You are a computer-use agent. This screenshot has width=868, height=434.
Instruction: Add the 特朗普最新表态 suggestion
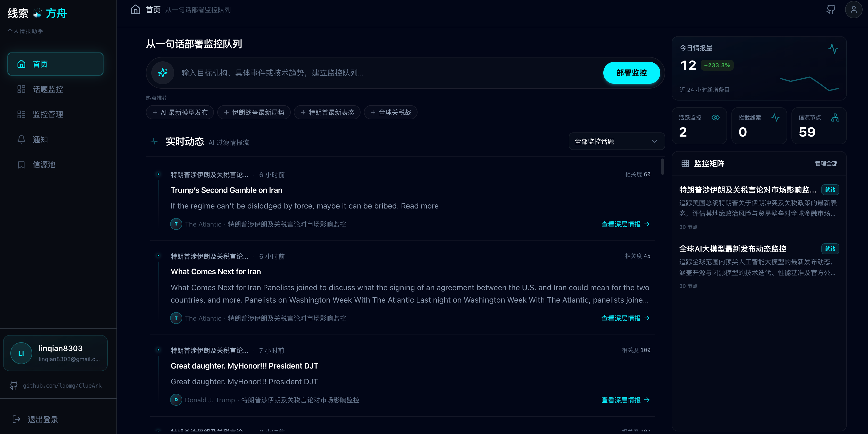pyautogui.click(x=327, y=112)
